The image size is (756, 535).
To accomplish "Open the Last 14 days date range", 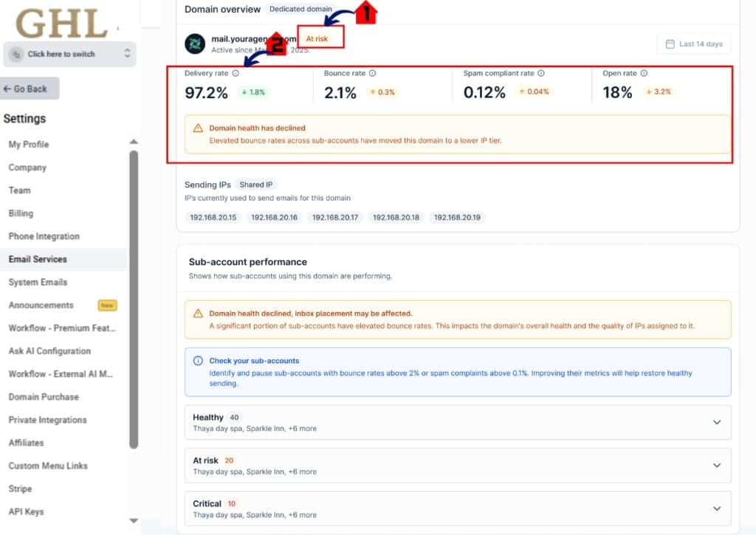I will 694,44.
